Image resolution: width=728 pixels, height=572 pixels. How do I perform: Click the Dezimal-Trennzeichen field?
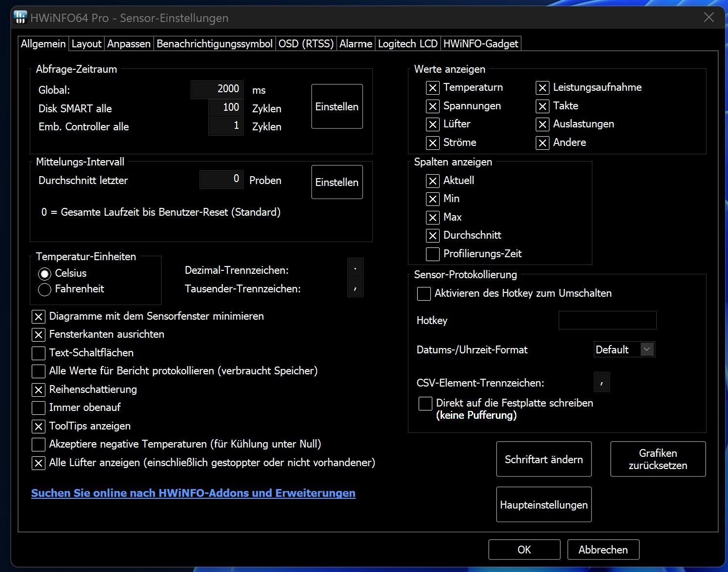point(355,269)
